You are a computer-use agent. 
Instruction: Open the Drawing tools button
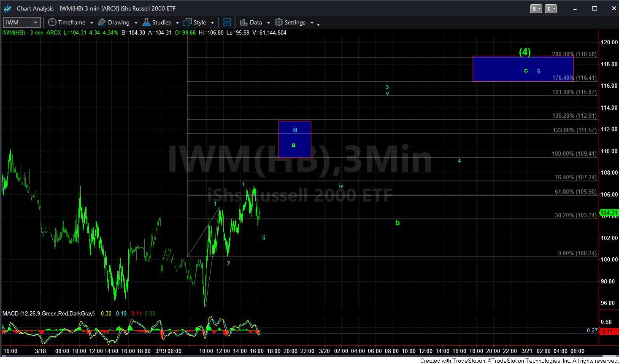114,22
